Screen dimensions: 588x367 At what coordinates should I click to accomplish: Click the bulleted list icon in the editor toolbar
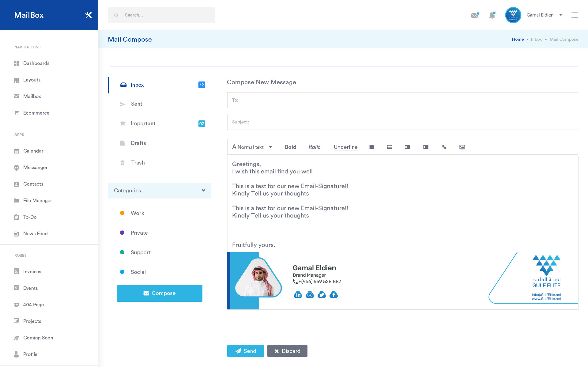[x=389, y=147]
